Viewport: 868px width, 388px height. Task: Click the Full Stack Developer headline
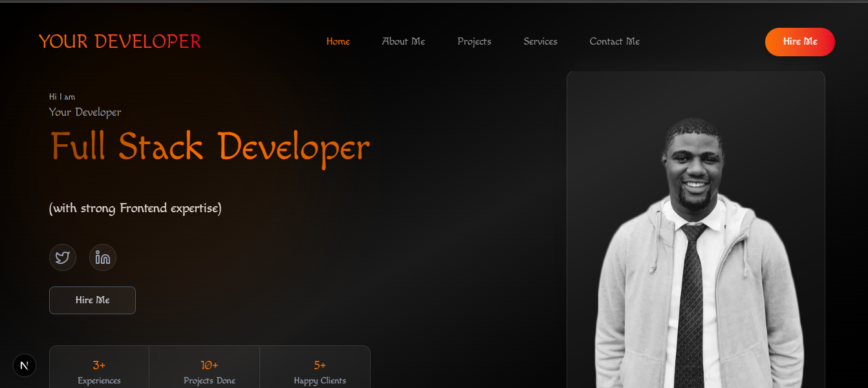[x=210, y=147]
